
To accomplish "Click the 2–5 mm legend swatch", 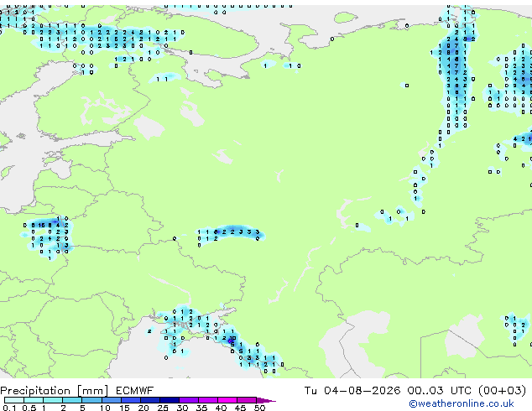I will pyautogui.click(x=72, y=400).
